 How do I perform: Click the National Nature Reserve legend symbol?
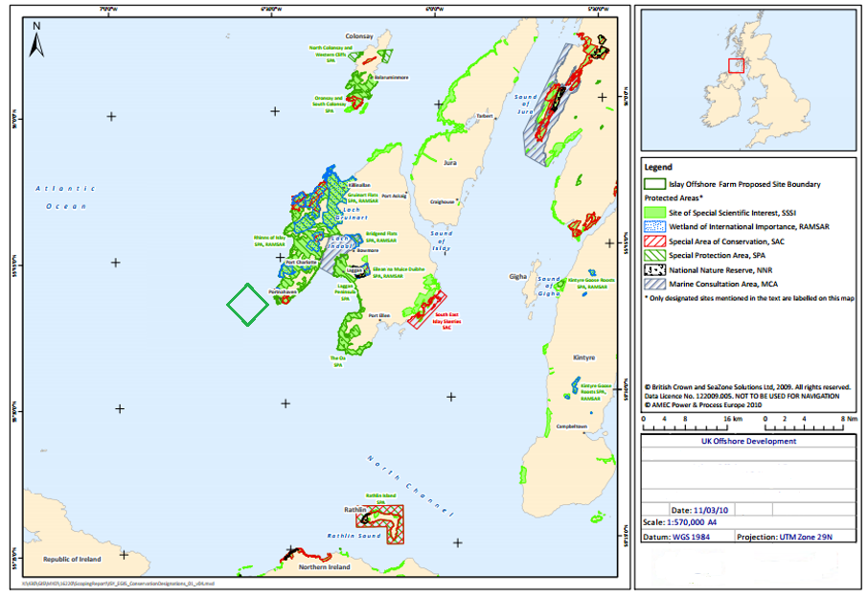[x=654, y=271]
